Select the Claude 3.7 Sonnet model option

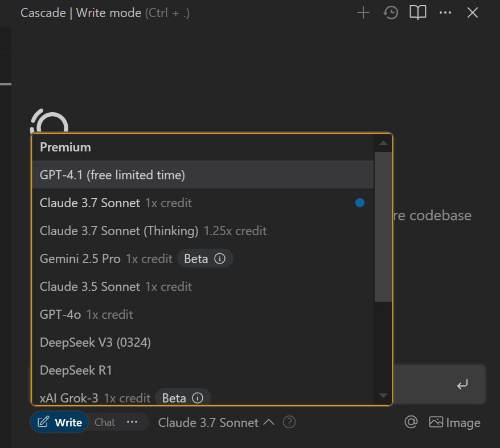click(x=90, y=203)
